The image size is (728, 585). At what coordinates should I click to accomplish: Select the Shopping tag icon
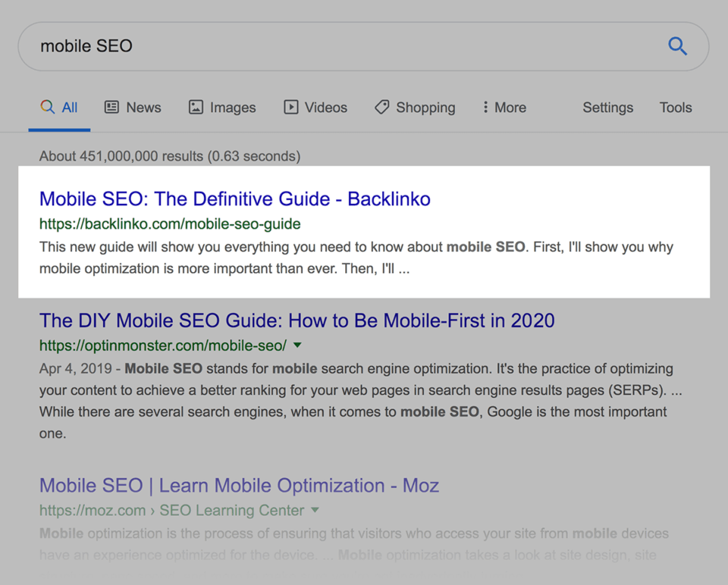pyautogui.click(x=381, y=108)
